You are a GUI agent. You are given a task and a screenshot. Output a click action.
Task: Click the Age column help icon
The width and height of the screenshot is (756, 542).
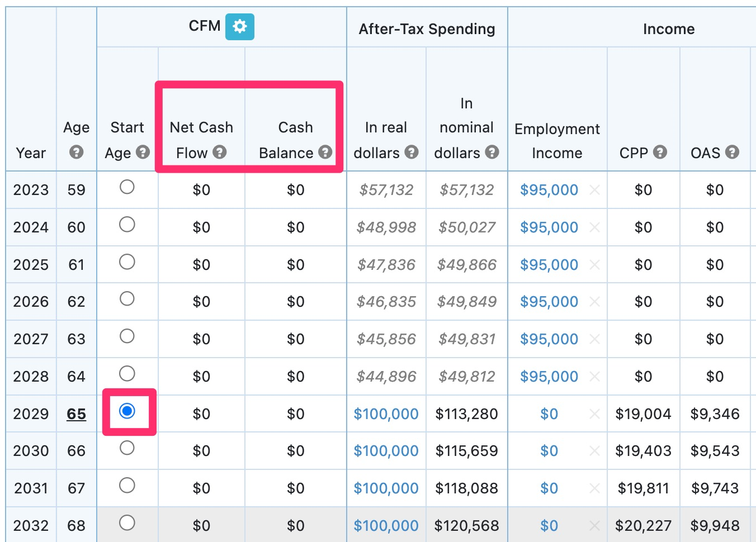click(x=77, y=153)
